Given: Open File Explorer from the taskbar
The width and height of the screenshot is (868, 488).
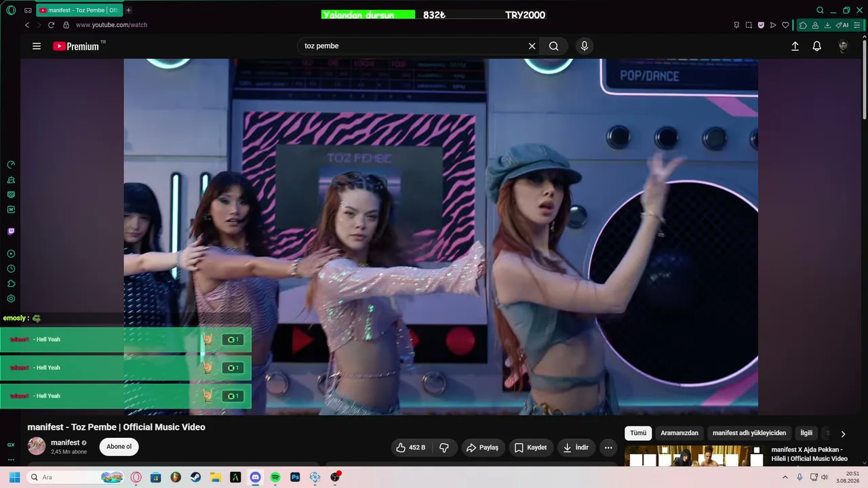Looking at the screenshot, I should (215, 477).
